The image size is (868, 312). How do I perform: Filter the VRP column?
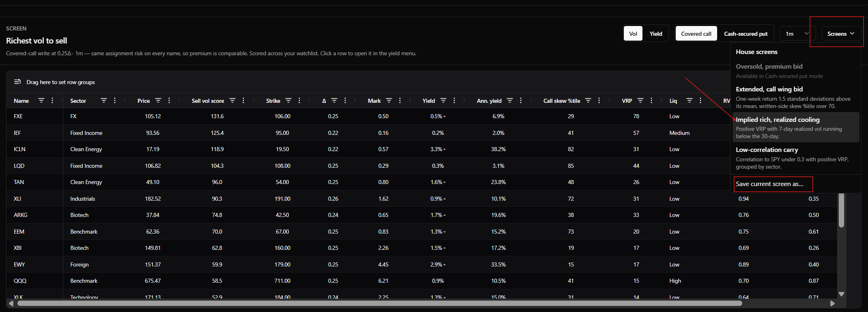640,100
